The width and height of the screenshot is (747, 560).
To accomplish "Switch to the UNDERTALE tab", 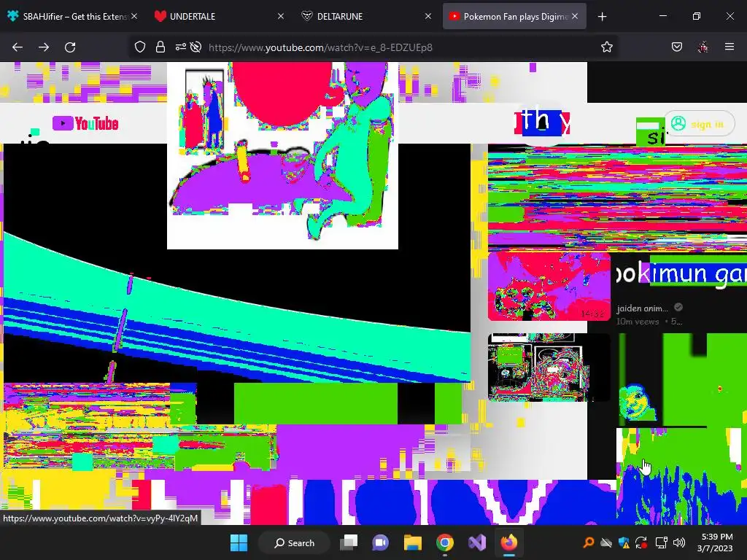I will (x=219, y=17).
